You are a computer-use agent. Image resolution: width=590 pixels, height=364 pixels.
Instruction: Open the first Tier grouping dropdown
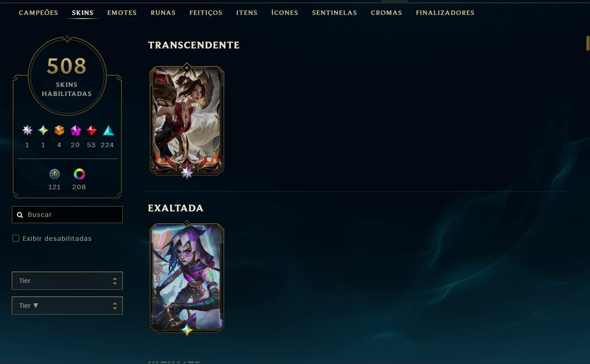point(67,281)
